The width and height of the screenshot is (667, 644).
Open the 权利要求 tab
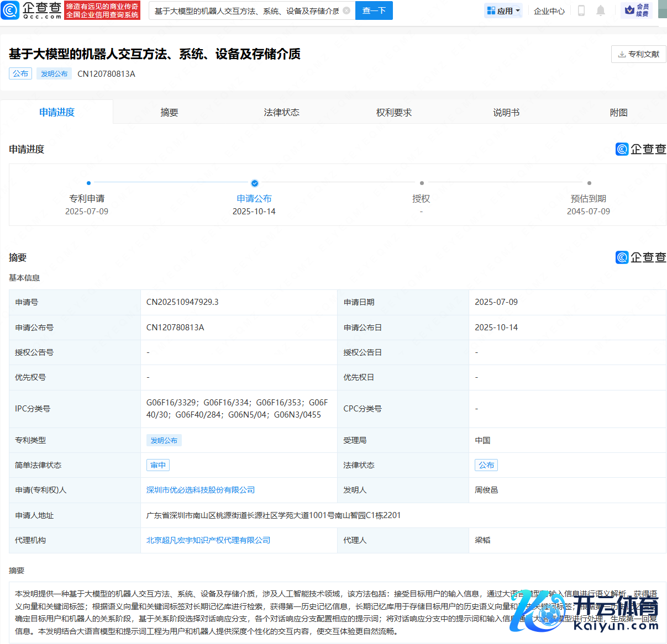click(394, 112)
